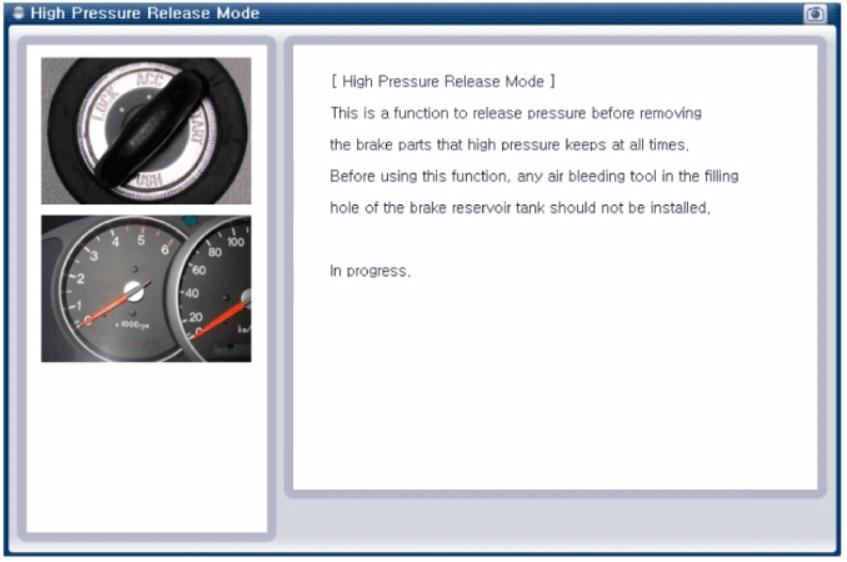Viewport: 847px width, 562px height.
Task: Click the title bar app icon
Action: click(18, 12)
